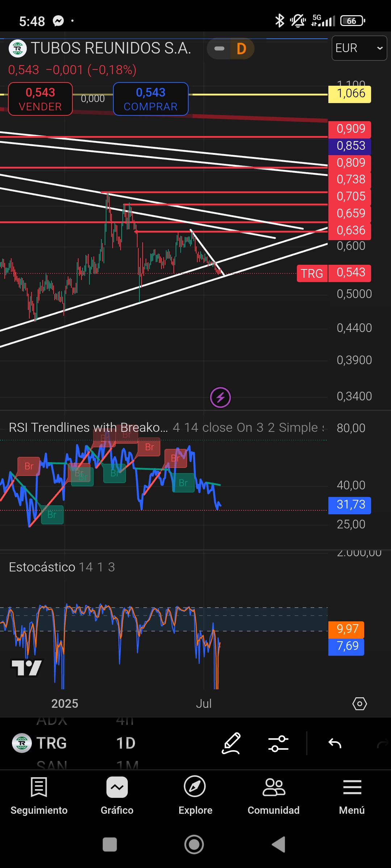The height and width of the screenshot is (868, 391).
Task: Select the 0,738 price level label
Action: click(x=350, y=180)
